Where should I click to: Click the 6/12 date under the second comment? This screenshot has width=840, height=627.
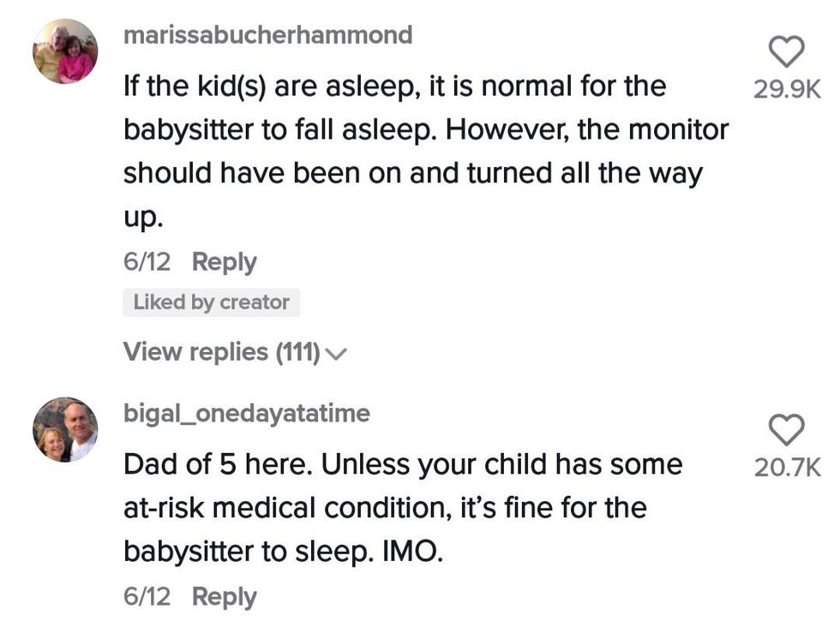(147, 596)
